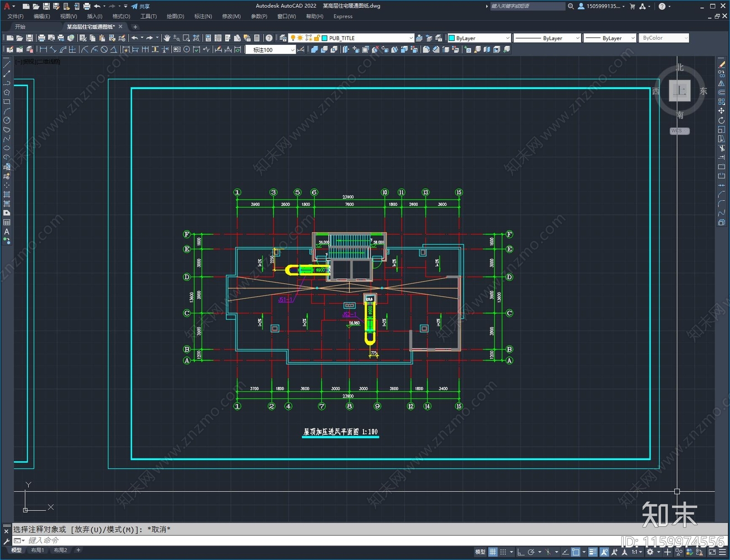Switch to the 开始 tab
This screenshot has width=730, height=560.
pos(21,27)
